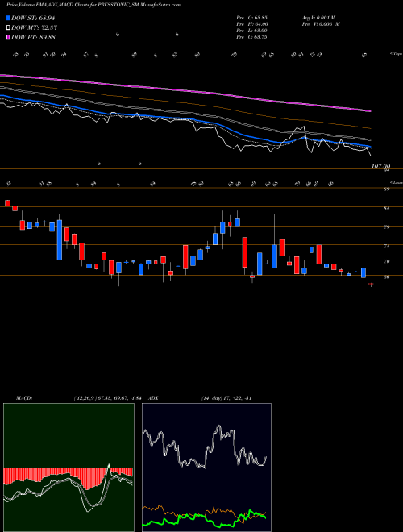This screenshot has width=403, height=532.
Task: Click the 'Avg V: 0.001 M' volume text
Action: (x=318, y=18)
